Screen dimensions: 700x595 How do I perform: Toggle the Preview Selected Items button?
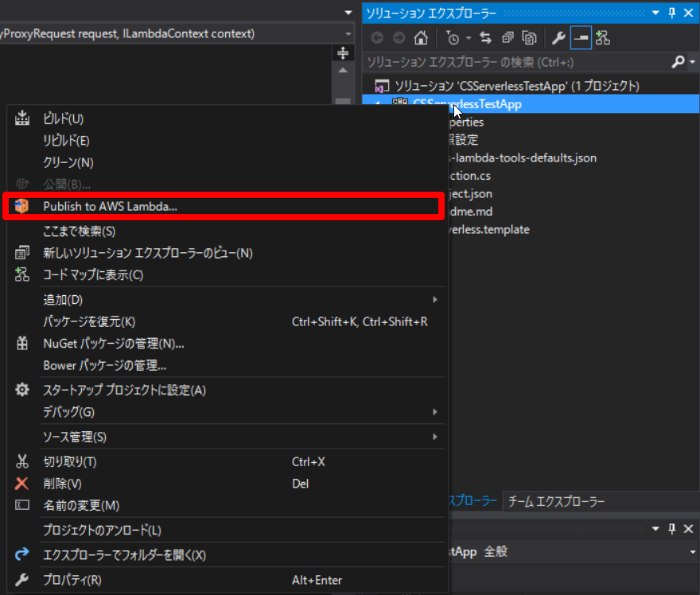point(581,38)
